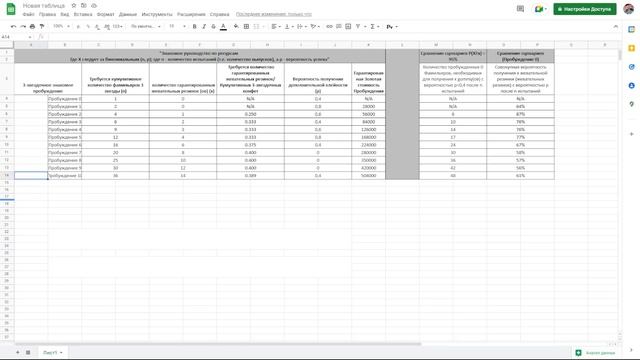This screenshot has width=640, height=360.
Task: Open the functions sigma menu
Action: tap(374, 27)
